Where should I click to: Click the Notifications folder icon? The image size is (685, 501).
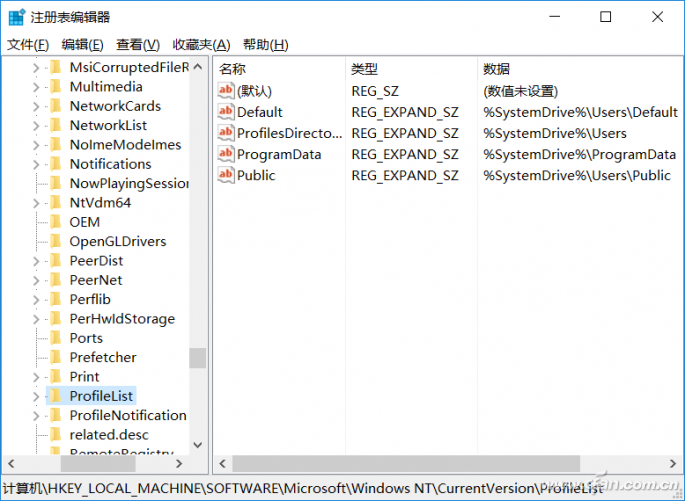[56, 164]
